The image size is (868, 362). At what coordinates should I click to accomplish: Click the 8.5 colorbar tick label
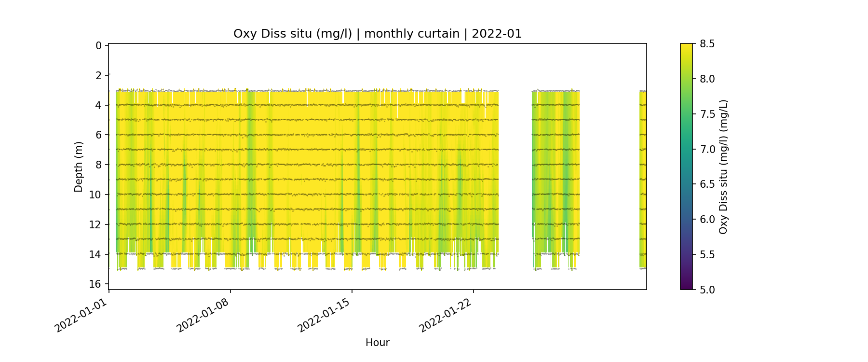[707, 44]
